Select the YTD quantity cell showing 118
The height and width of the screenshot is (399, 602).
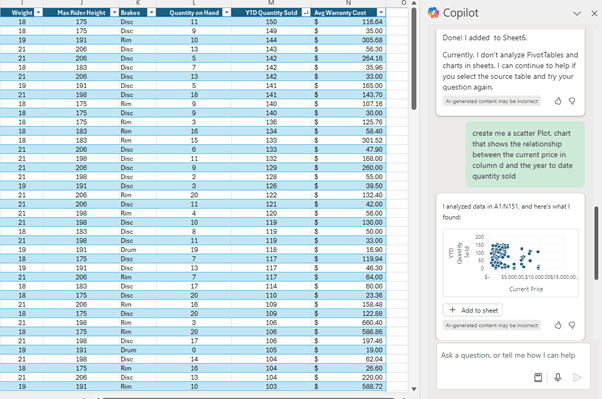tap(271, 250)
